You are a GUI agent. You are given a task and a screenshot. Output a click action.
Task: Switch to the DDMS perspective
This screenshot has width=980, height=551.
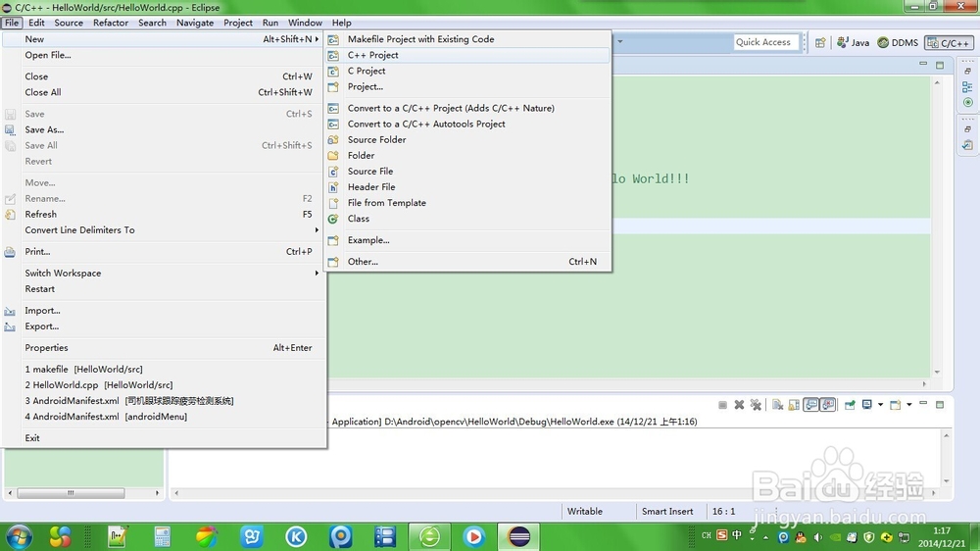(x=898, y=42)
